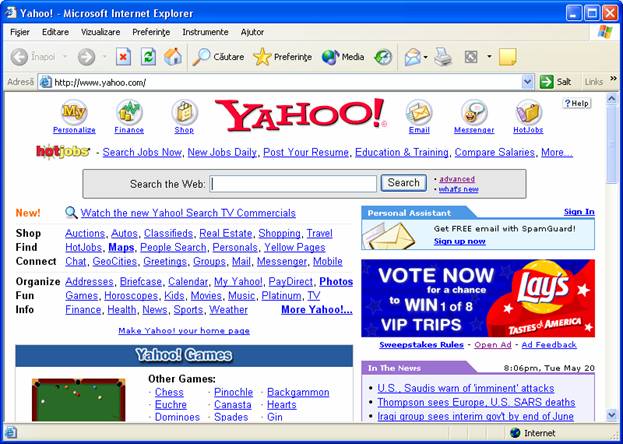Open the Preferințe favorites star button
This screenshot has height=444, width=623.
pos(282,57)
